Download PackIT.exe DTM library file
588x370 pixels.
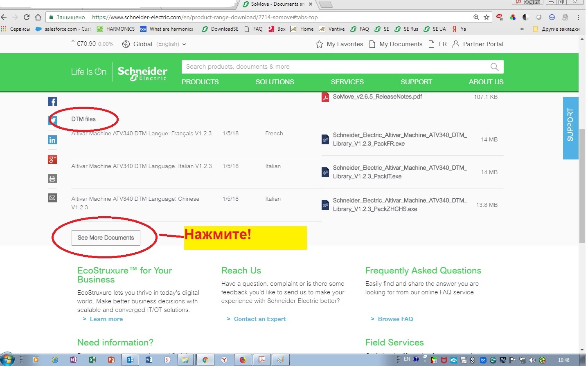(400, 172)
